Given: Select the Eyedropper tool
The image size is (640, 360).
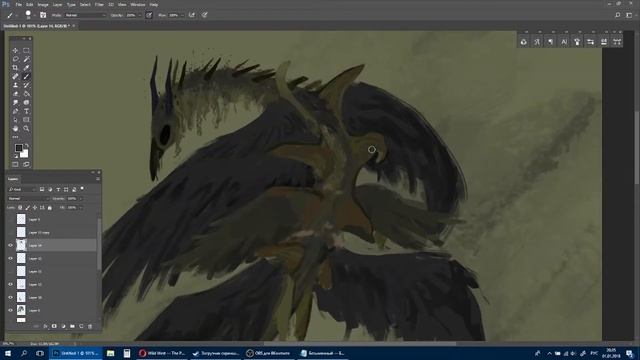Looking at the screenshot, I should (26, 68).
